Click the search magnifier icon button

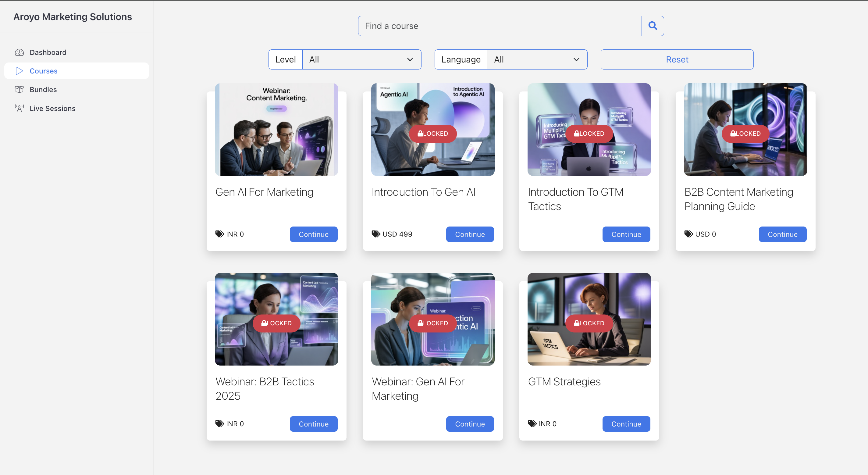click(x=652, y=26)
